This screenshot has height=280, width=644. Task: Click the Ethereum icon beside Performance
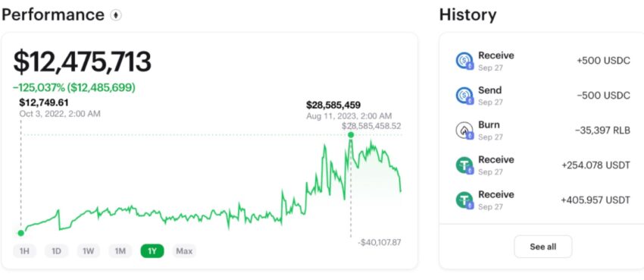[116, 16]
